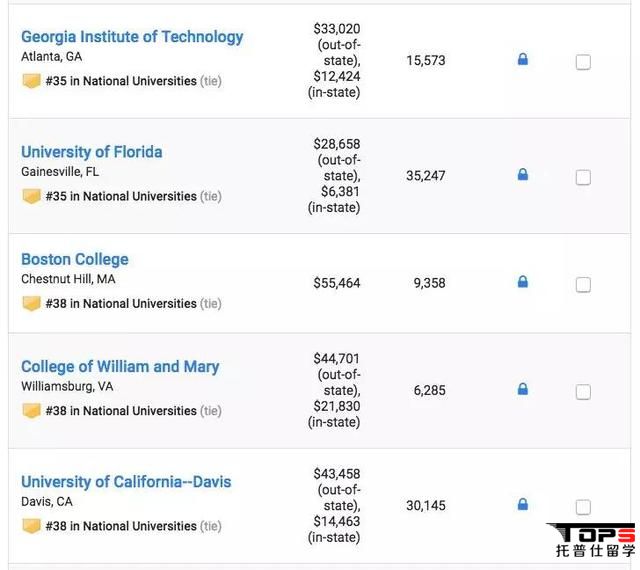Click the lock icon in Boston College row

[522, 282]
